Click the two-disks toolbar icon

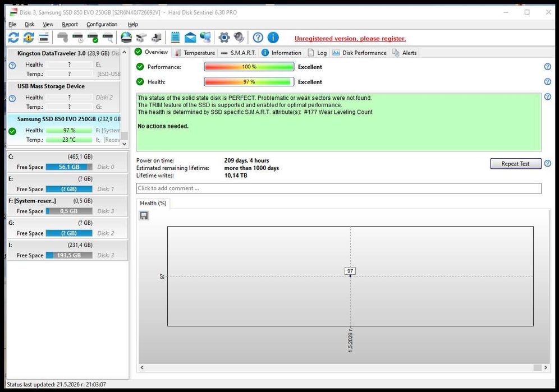(x=141, y=38)
